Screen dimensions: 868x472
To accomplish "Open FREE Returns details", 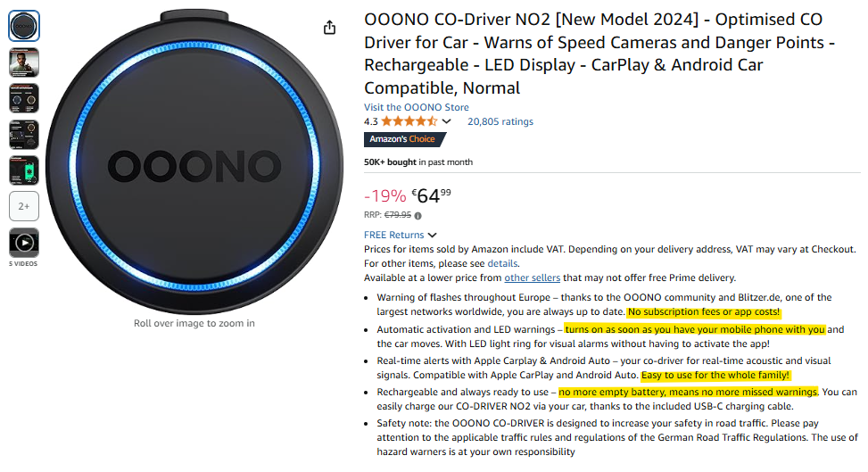I will click(393, 235).
